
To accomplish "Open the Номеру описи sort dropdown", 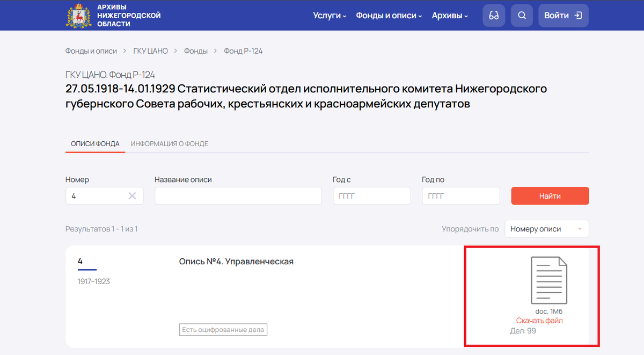I will [546, 228].
